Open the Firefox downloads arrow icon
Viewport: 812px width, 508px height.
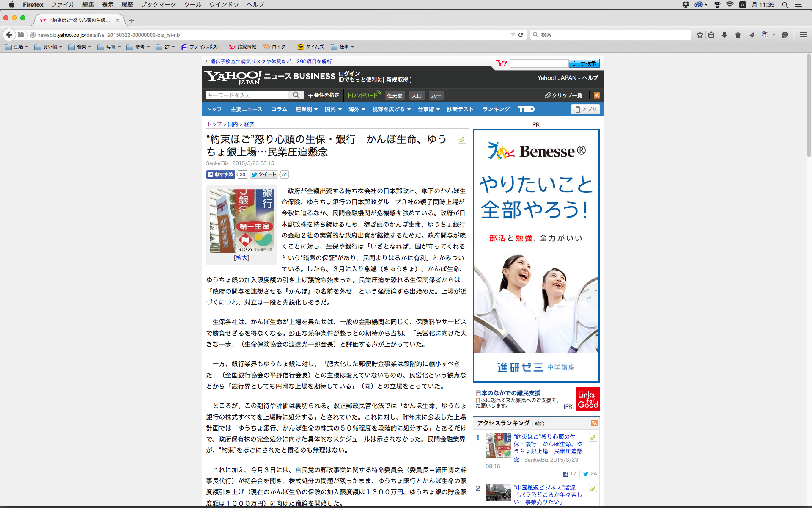coord(724,35)
